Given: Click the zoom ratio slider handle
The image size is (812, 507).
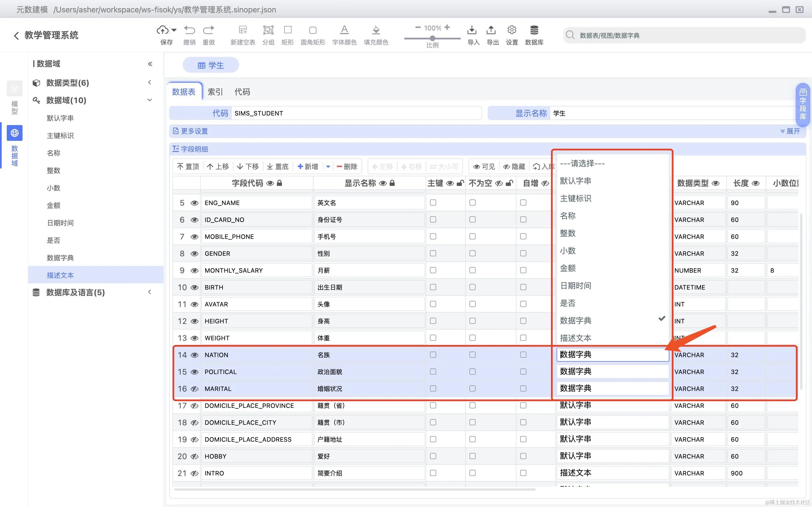Looking at the screenshot, I should (x=433, y=38).
